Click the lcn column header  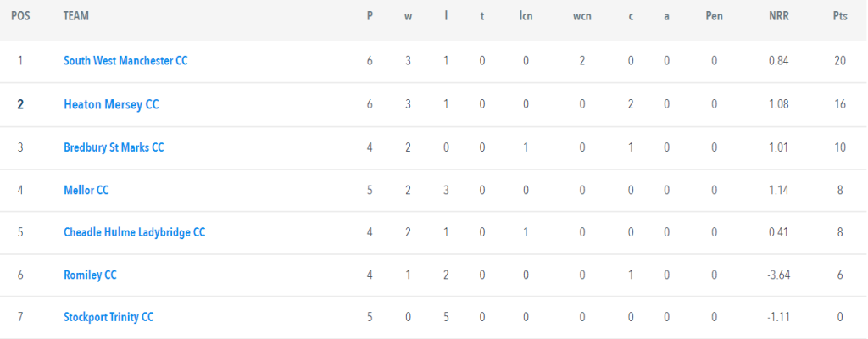pyautogui.click(x=526, y=16)
